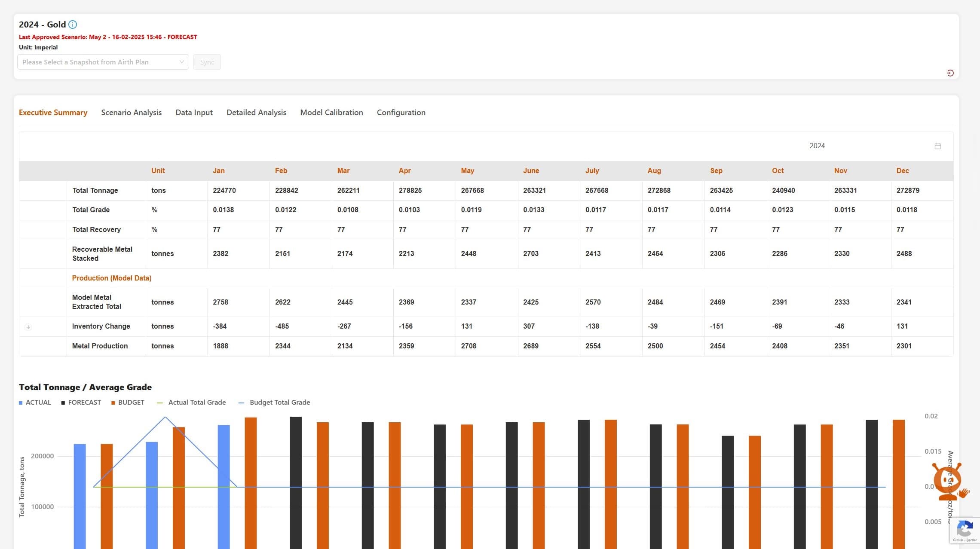The width and height of the screenshot is (980, 549).
Task: Click the June Recoverable Metal value 2703
Action: tap(531, 254)
